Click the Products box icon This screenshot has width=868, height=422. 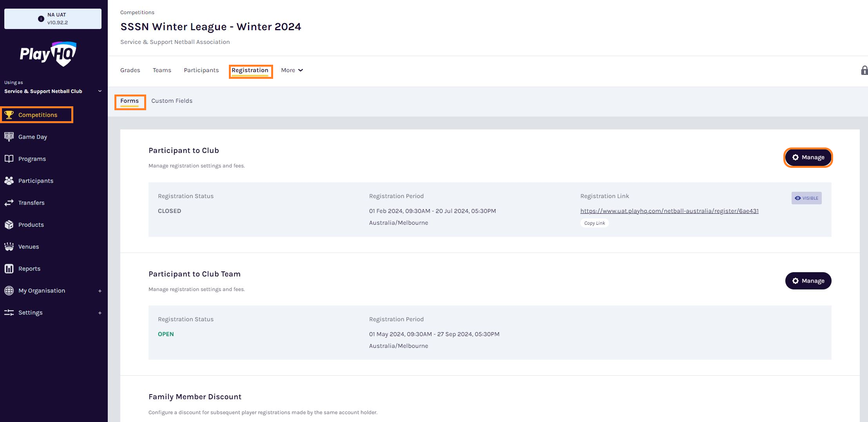(x=9, y=225)
